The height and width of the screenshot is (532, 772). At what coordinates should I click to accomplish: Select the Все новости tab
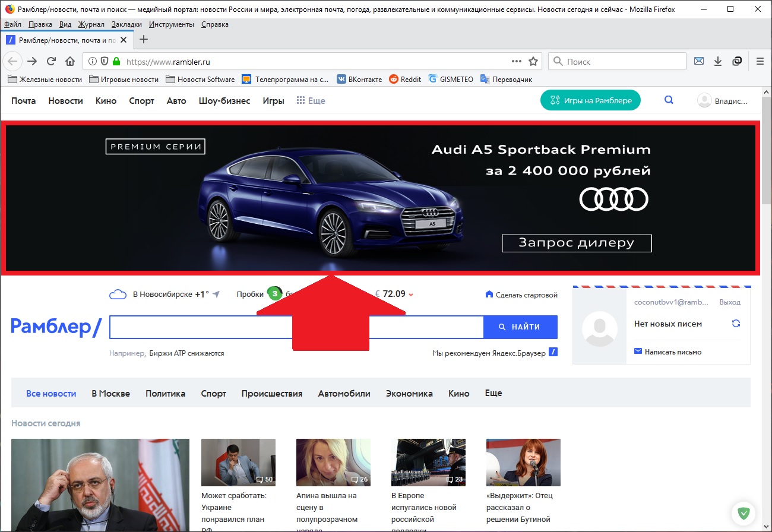coord(51,393)
